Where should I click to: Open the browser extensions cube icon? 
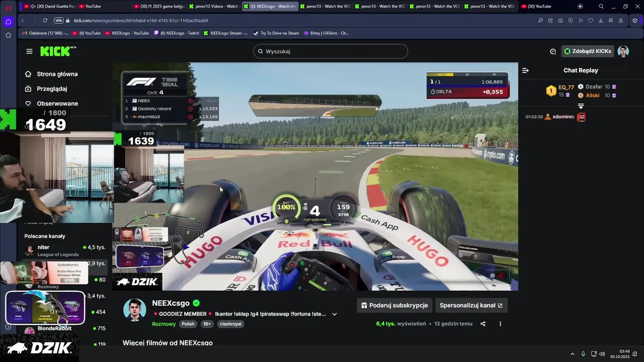pyautogui.click(x=635, y=21)
